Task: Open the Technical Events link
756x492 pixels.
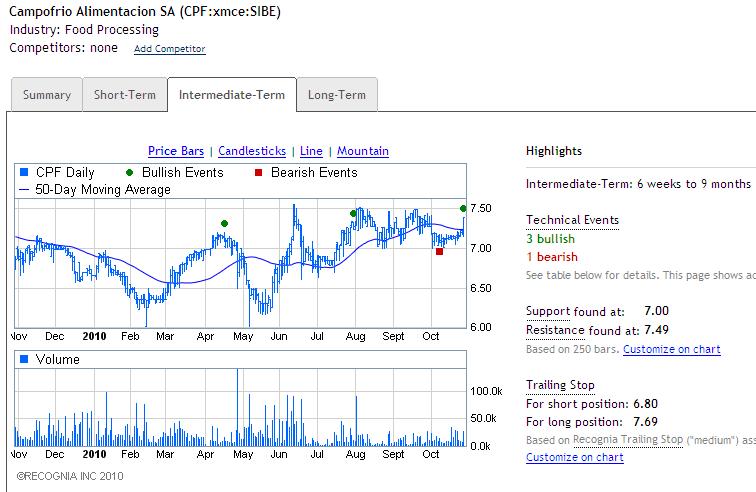Action: pos(572,219)
